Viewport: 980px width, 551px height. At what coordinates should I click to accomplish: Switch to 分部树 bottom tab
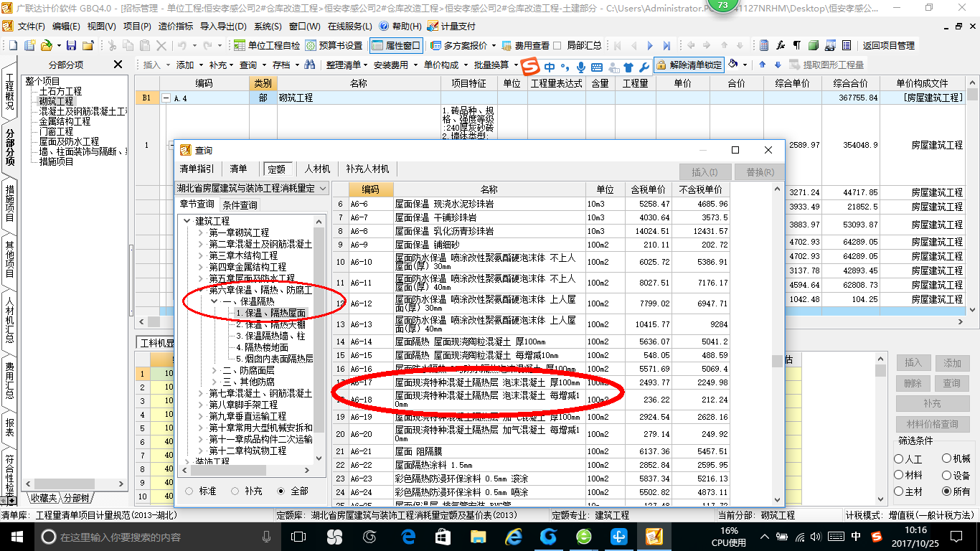[x=77, y=499]
